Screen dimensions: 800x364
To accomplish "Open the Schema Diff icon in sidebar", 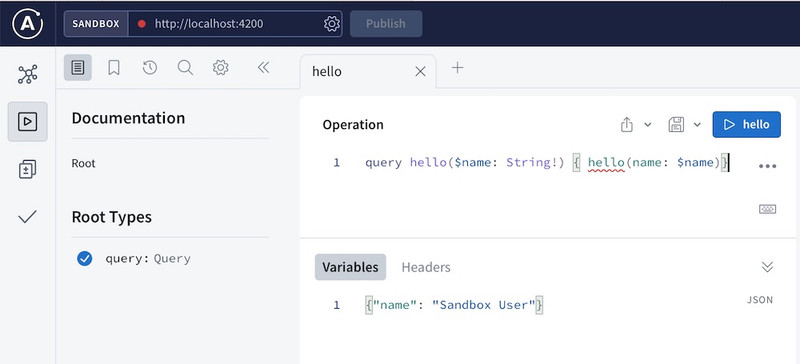I will tap(28, 169).
